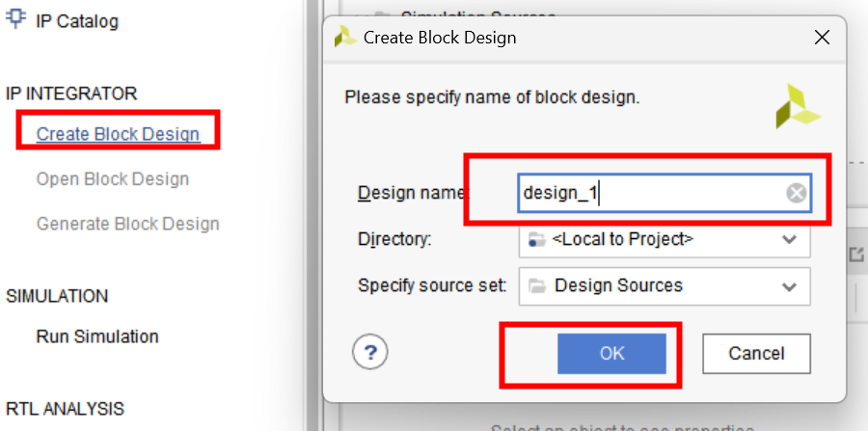Close the Create Block Design dialog
Viewport: 868px width, 431px height.
click(x=822, y=37)
